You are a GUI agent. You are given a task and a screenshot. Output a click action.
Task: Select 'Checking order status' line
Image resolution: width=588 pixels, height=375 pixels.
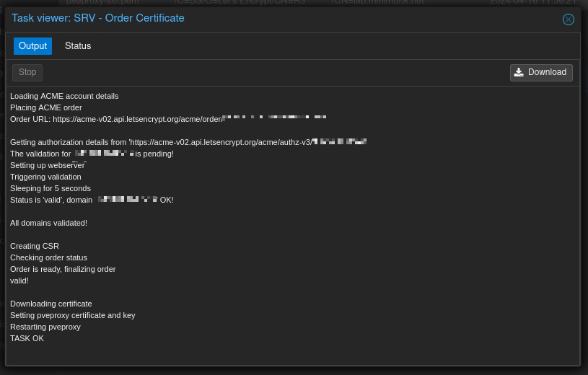[x=48, y=257]
